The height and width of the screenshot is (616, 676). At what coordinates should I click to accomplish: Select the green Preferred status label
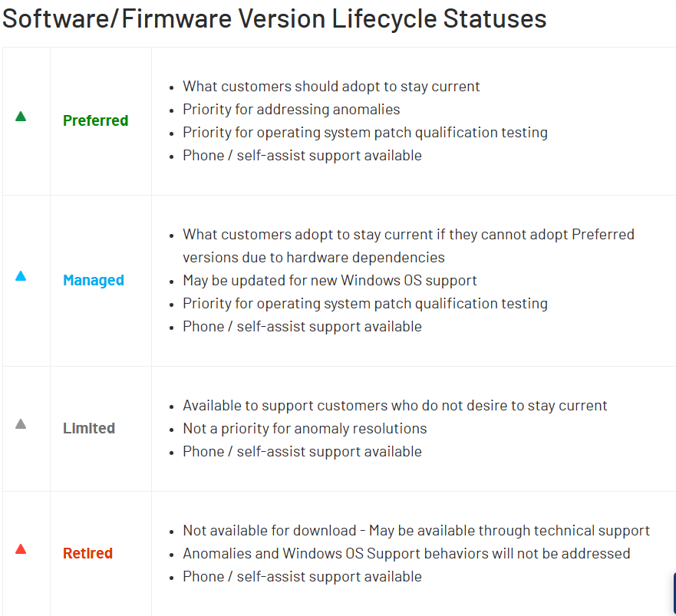tap(95, 120)
